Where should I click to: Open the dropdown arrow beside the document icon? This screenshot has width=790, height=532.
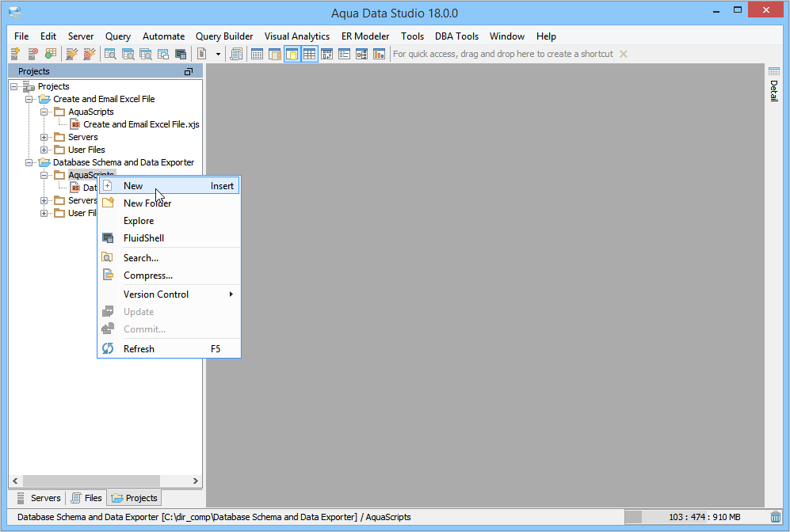tap(218, 54)
